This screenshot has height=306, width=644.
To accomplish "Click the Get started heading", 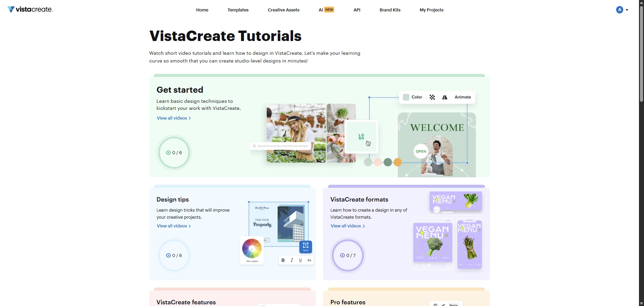I will click(x=180, y=90).
